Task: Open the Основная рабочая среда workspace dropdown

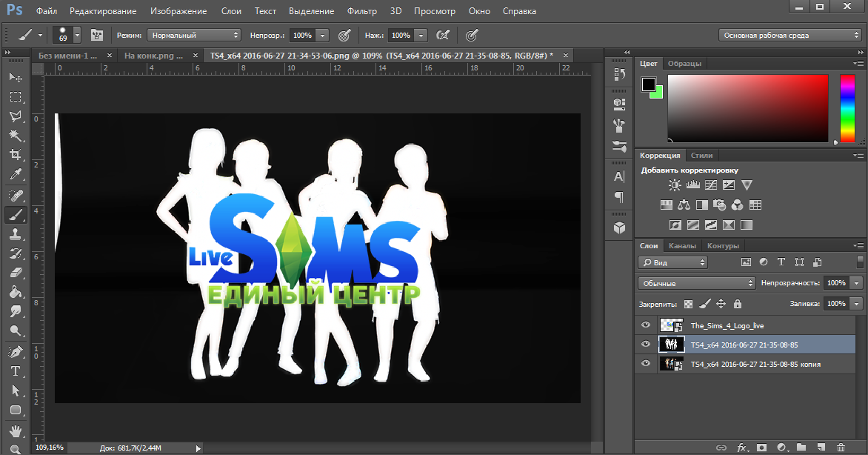Action: [790, 36]
